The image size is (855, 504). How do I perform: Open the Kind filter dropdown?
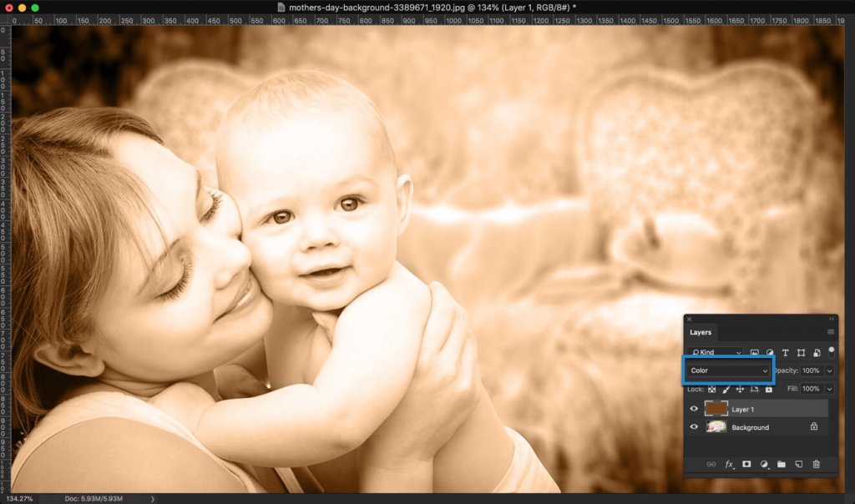tap(716, 352)
